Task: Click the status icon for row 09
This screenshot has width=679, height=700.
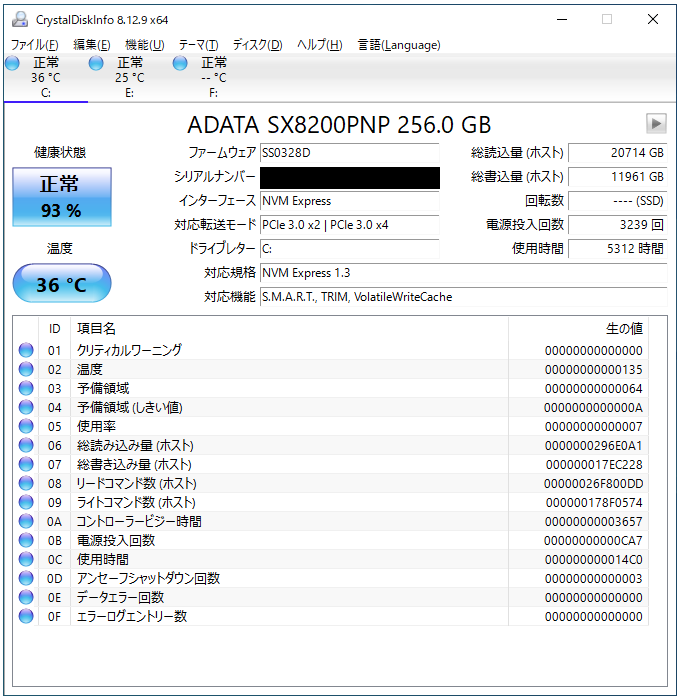Action: [x=26, y=502]
